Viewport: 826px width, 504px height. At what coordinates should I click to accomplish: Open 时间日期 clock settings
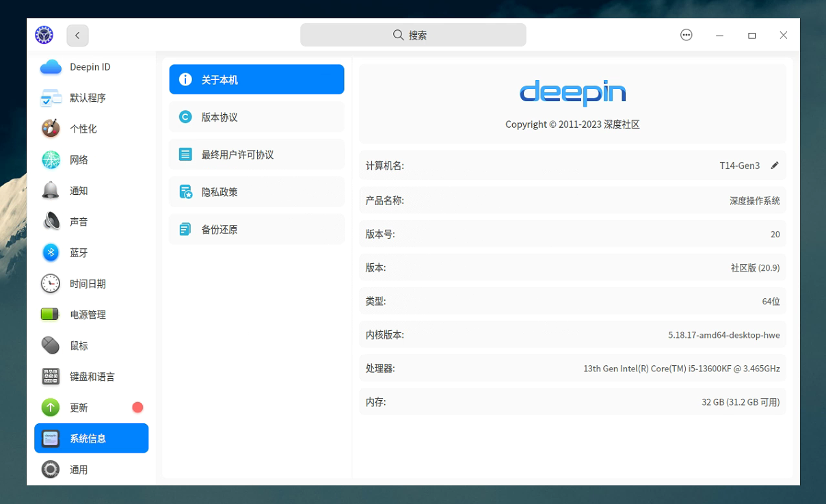(91, 284)
